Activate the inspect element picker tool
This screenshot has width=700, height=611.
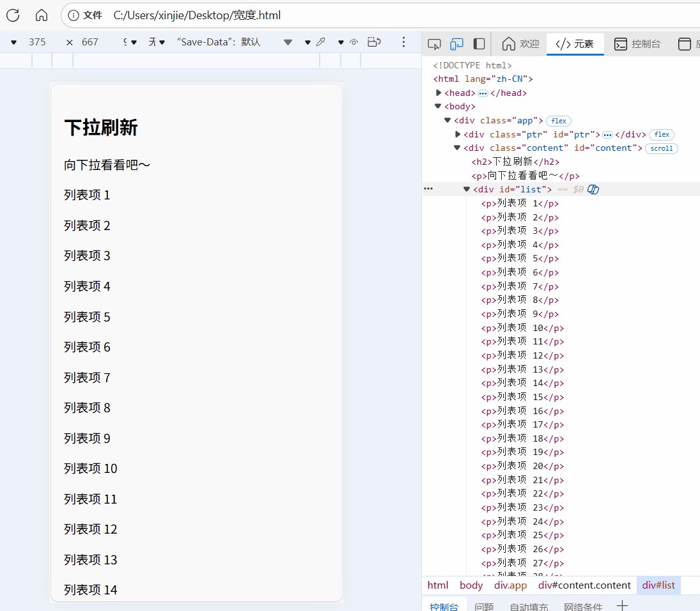pyautogui.click(x=434, y=44)
